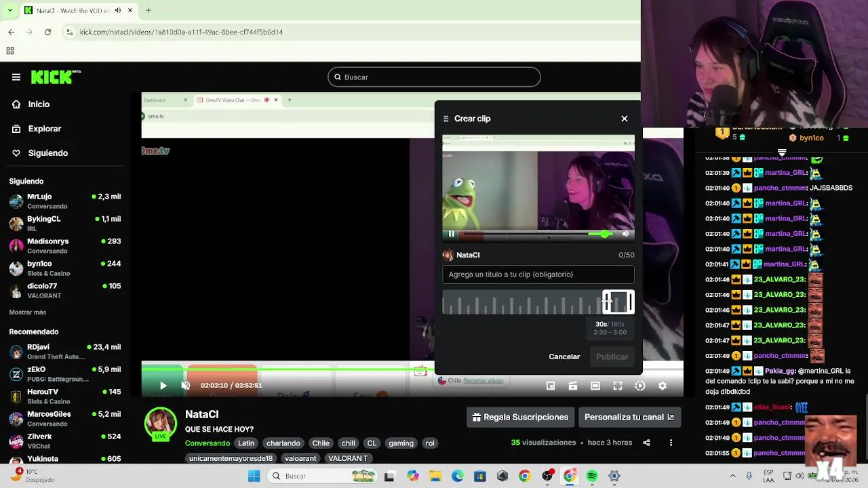Close the Crear clip dialog
This screenshot has width=868, height=488.
[625, 119]
